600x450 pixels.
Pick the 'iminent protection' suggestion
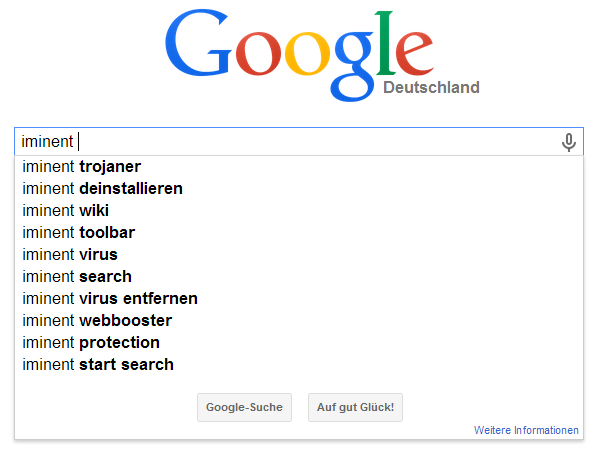(x=299, y=342)
